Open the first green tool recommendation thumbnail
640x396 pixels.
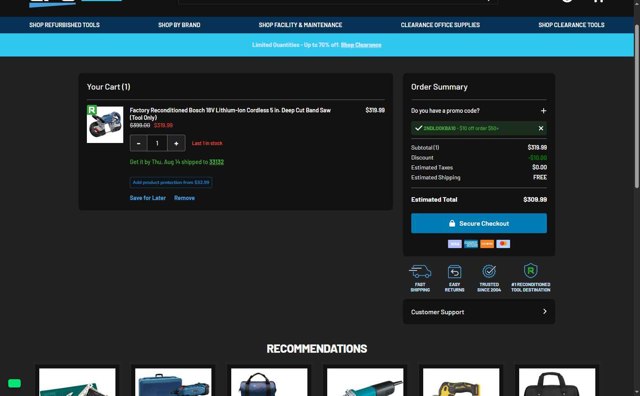[77, 382]
